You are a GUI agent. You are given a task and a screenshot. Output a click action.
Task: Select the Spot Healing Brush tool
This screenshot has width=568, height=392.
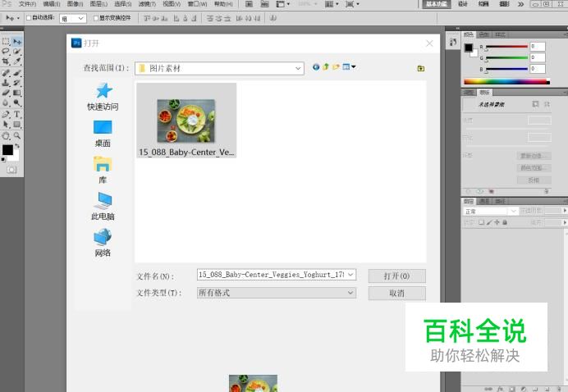(6, 73)
